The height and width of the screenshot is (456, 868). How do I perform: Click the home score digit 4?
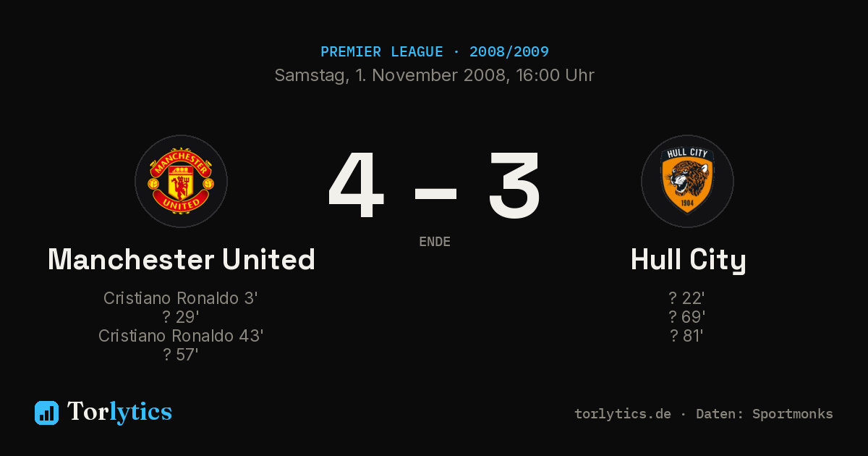(356, 185)
